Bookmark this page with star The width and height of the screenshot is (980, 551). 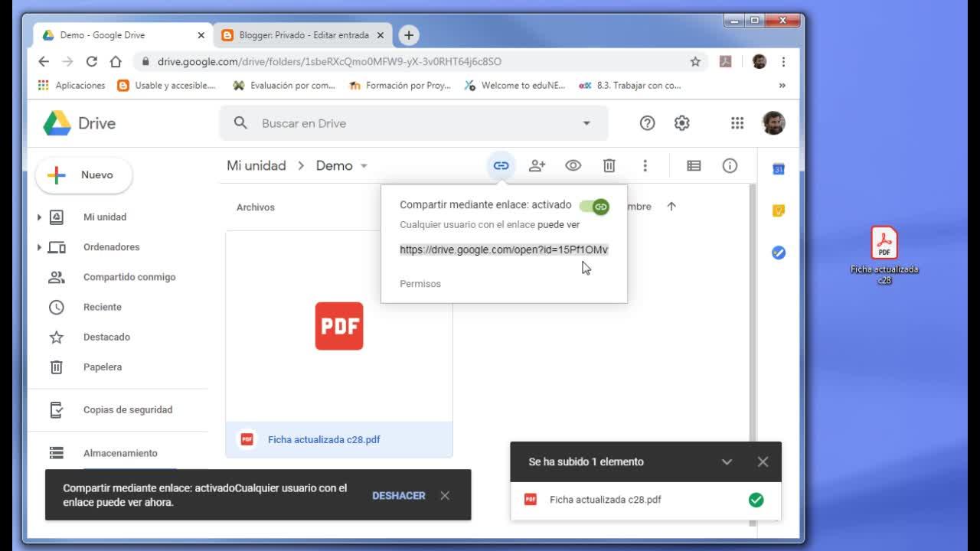click(x=695, y=62)
